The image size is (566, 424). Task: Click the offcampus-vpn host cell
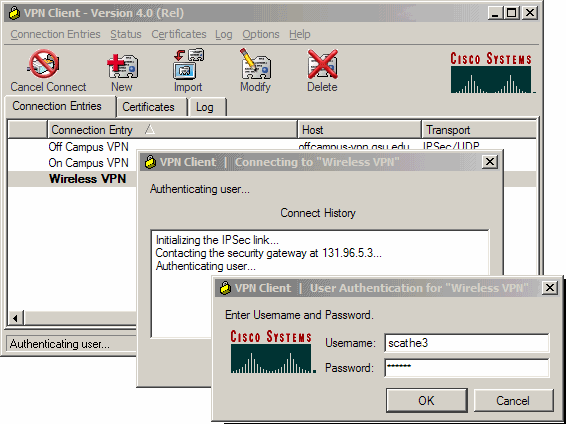354,146
